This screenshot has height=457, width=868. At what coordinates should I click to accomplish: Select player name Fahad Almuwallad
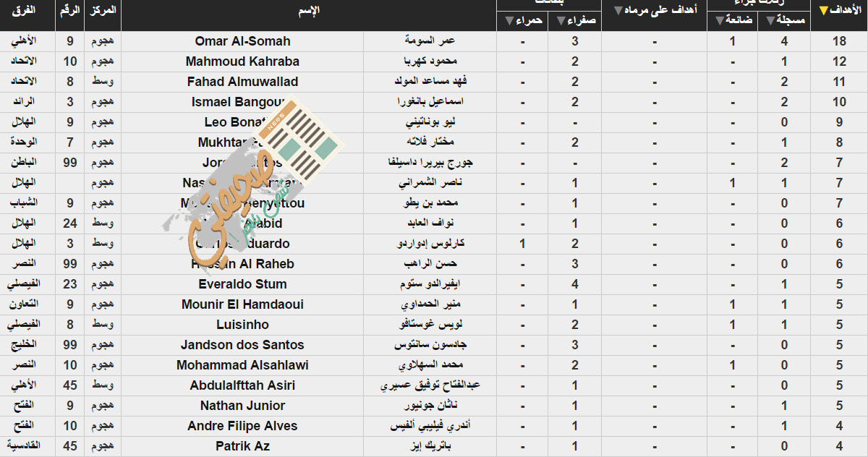tap(242, 82)
